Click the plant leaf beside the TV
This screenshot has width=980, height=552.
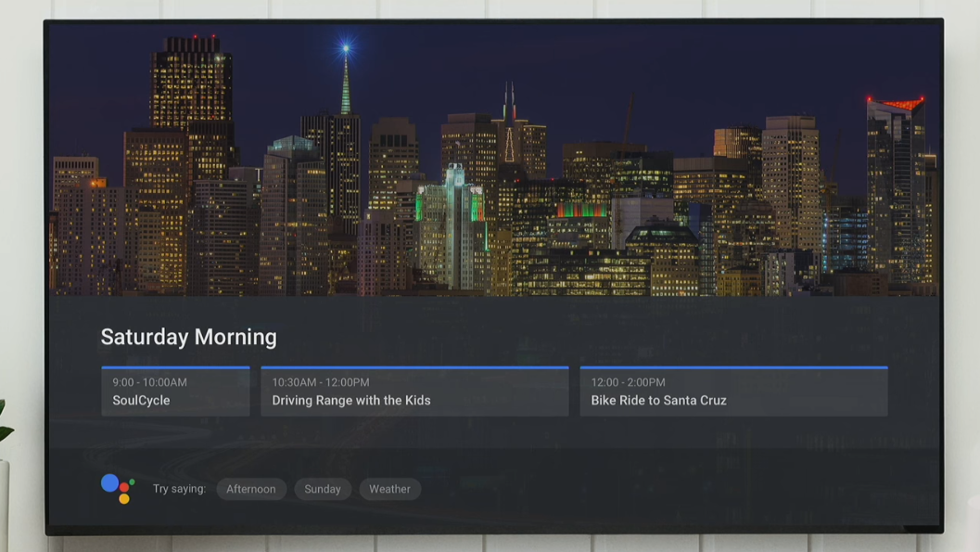(x=5, y=427)
